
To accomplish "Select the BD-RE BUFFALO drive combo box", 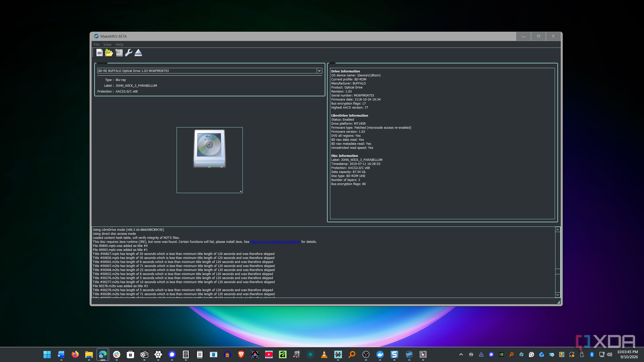I will tap(210, 71).
